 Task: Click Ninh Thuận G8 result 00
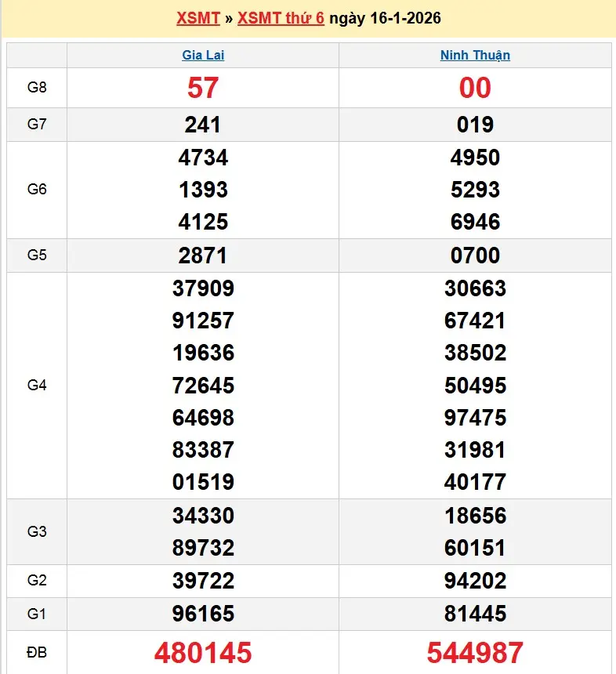[475, 88]
